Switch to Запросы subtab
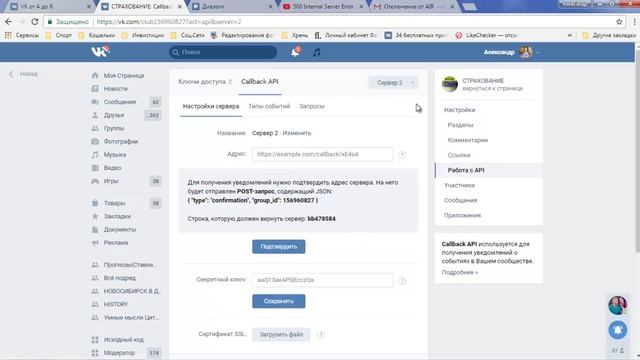640x360 pixels. (312, 106)
